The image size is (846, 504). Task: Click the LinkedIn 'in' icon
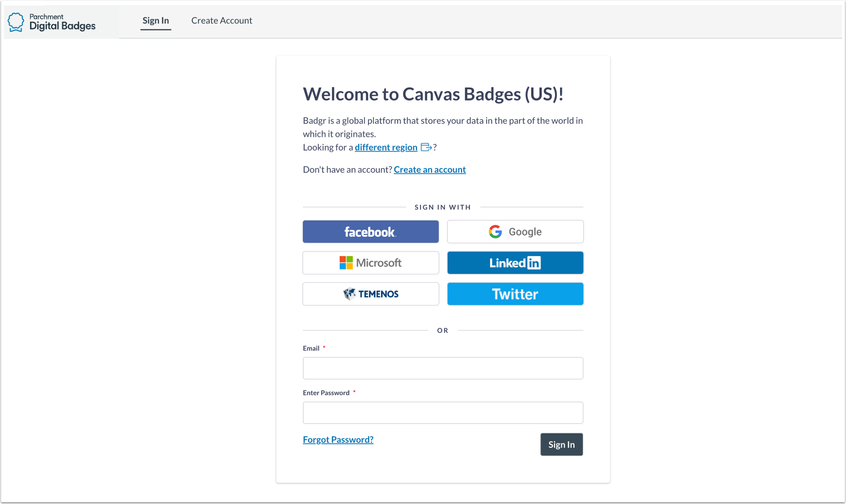[534, 262]
